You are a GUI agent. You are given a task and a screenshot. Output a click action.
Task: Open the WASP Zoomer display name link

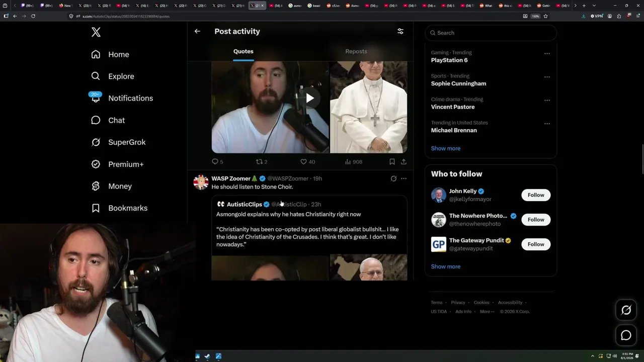[231, 178]
